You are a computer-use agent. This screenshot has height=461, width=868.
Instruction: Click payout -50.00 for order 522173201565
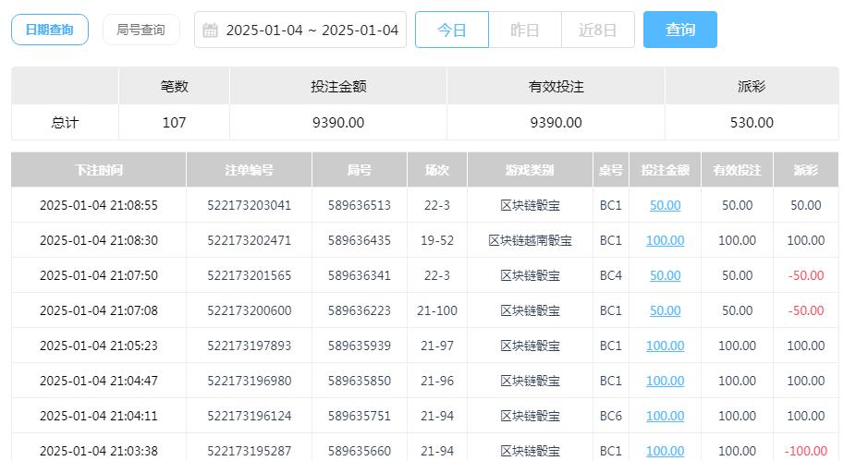tap(805, 275)
